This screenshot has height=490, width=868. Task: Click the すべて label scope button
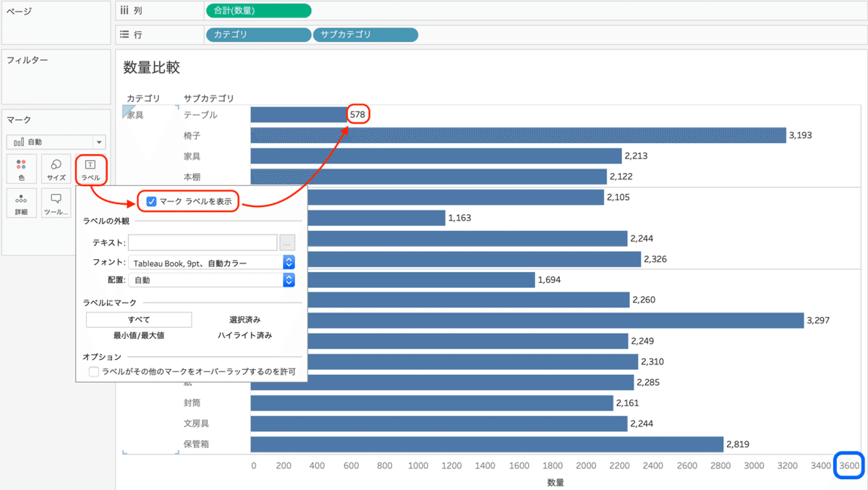tap(138, 319)
